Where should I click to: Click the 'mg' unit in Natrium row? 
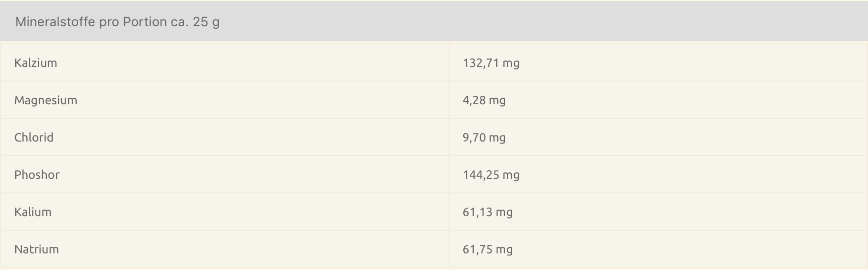click(x=504, y=250)
